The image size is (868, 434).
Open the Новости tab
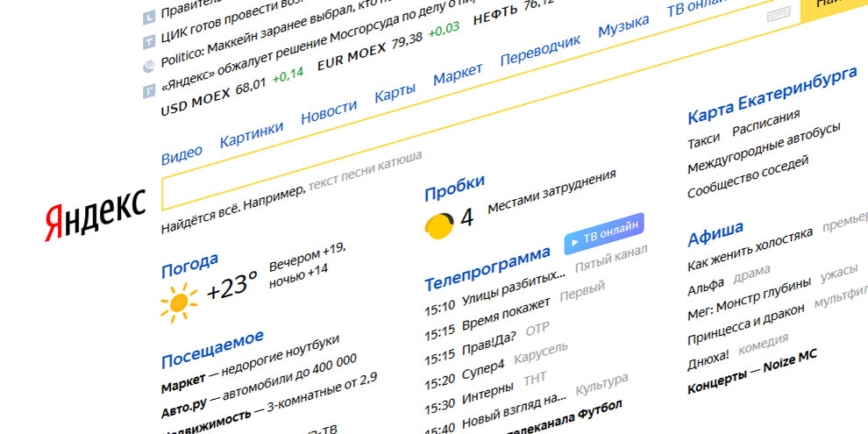pyautogui.click(x=329, y=111)
